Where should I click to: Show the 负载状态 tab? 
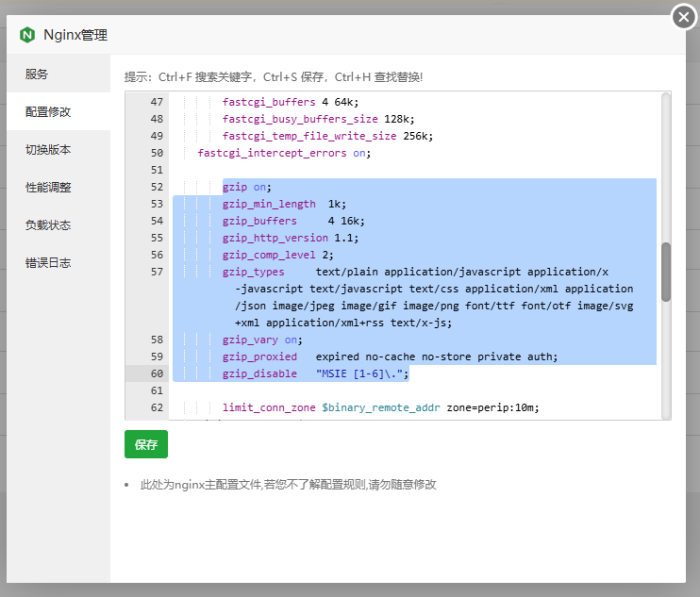click(48, 225)
